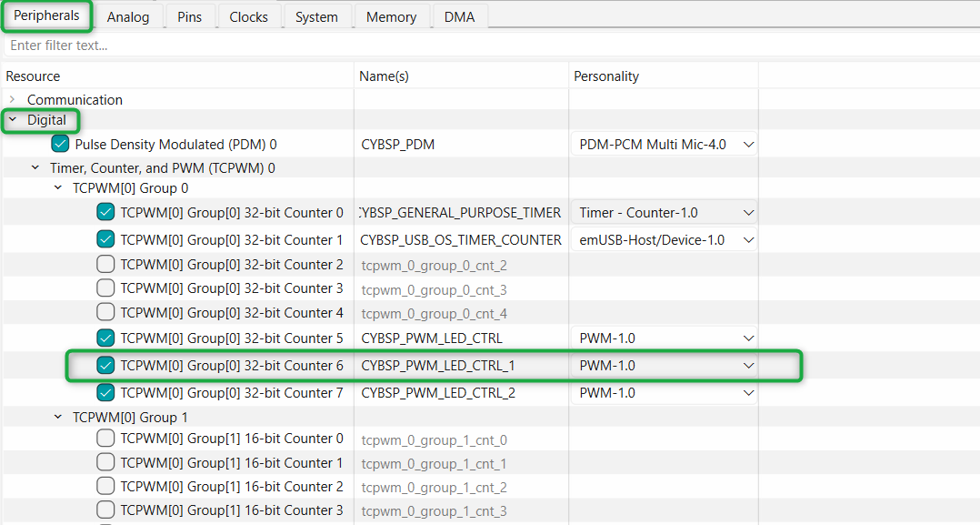Open Timer - Counter-1.0 personality dropdown
Viewport: 980px width, 525px height.
tap(748, 212)
